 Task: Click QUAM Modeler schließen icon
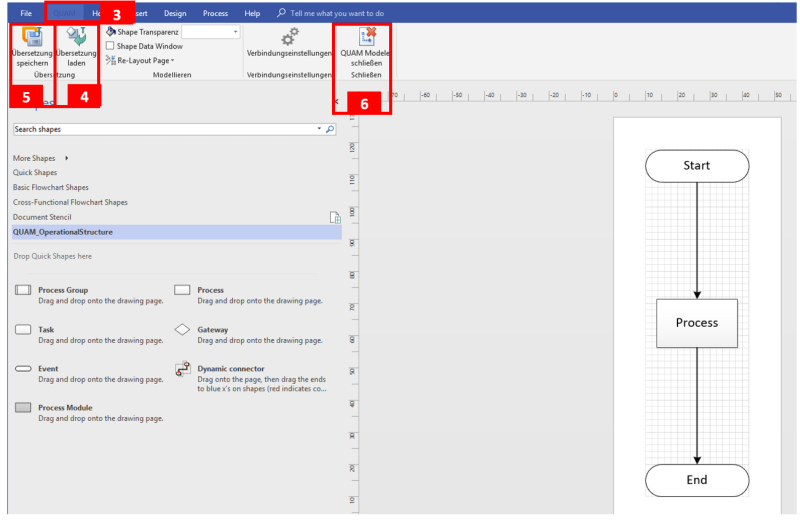(367, 37)
